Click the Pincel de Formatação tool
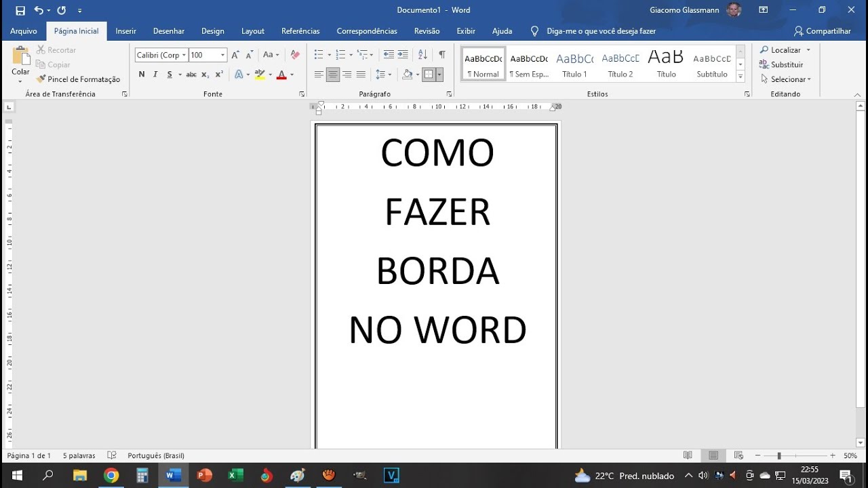The height and width of the screenshot is (488, 868). pyautogui.click(x=78, y=79)
